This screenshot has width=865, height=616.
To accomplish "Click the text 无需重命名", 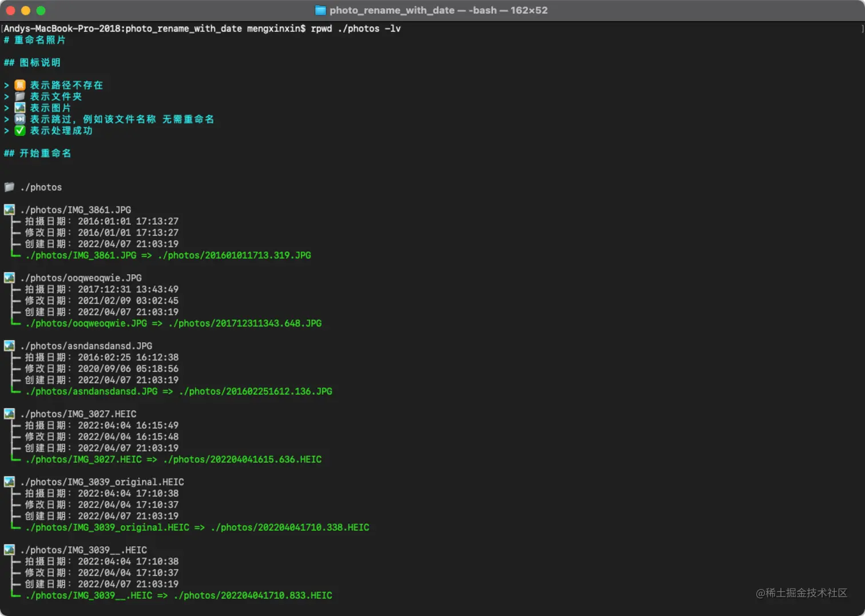I will [188, 119].
